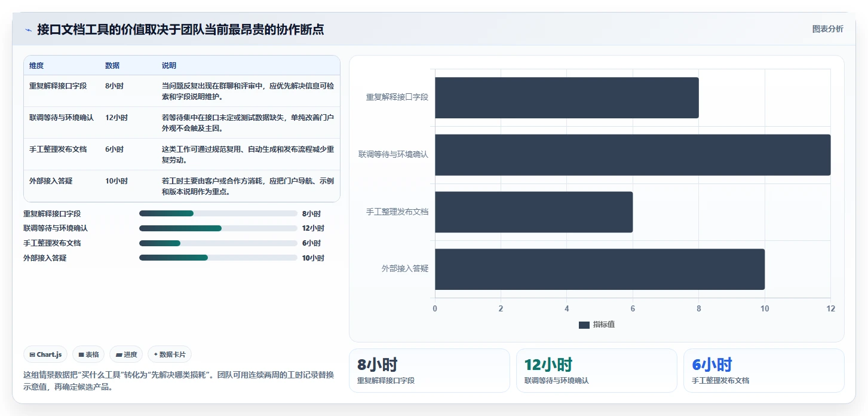Click the 数据 column header
Image resolution: width=868 pixels, height=416 pixels.
pyautogui.click(x=112, y=66)
